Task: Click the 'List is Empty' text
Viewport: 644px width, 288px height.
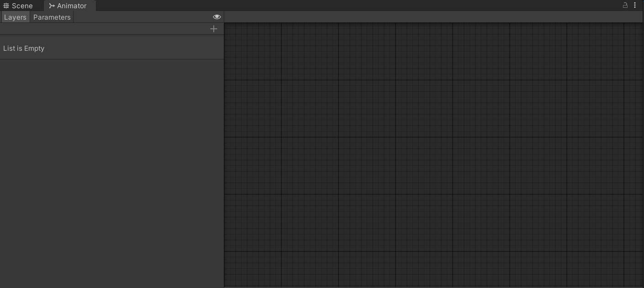Action: coord(24,48)
